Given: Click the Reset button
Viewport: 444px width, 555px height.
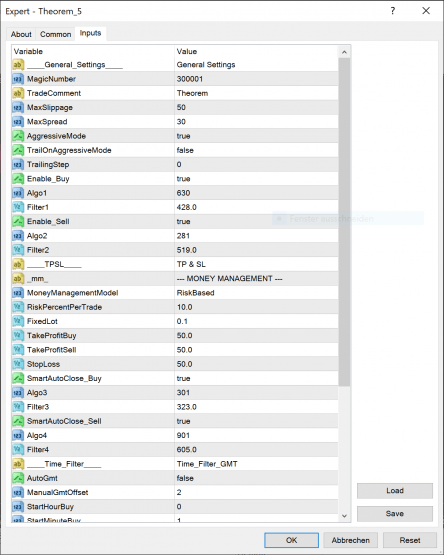Looking at the screenshot, I should pyautogui.click(x=410, y=540).
